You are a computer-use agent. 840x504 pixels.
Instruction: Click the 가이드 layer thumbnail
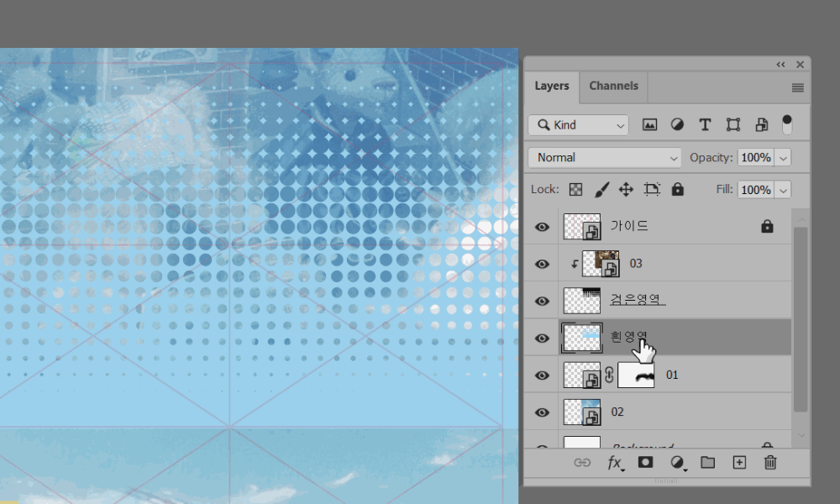tap(582, 227)
